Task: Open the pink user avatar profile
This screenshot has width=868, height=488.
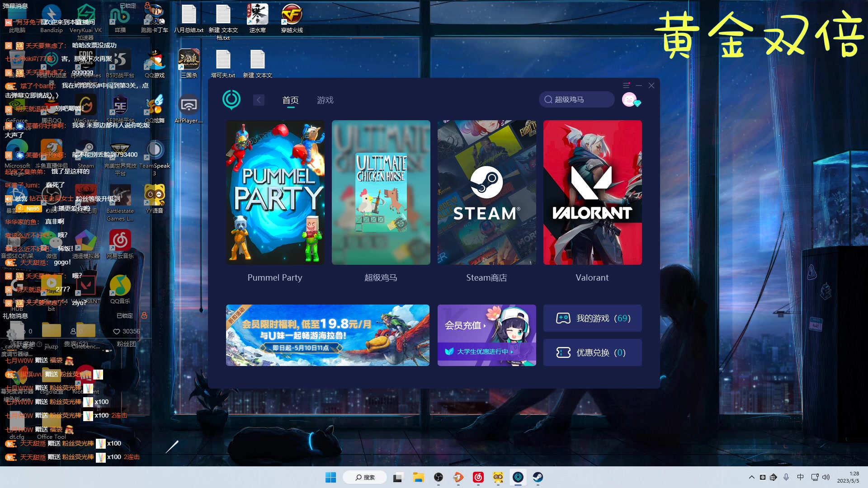Action: [629, 99]
